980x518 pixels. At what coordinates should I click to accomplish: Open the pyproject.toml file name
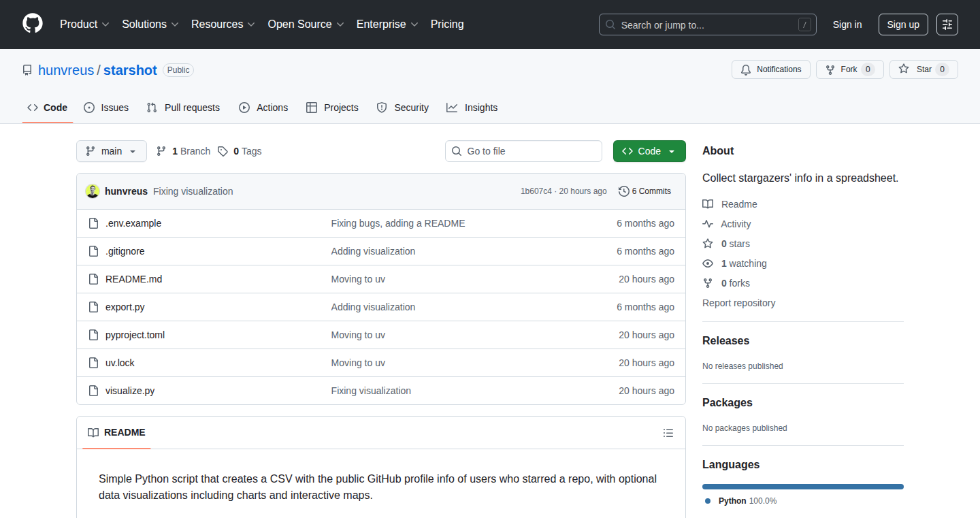click(x=135, y=335)
